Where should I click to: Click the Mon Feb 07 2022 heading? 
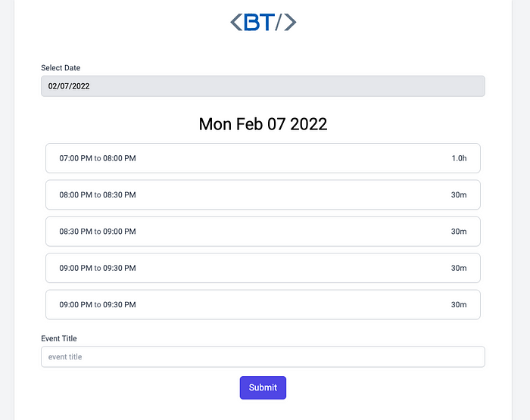263,124
